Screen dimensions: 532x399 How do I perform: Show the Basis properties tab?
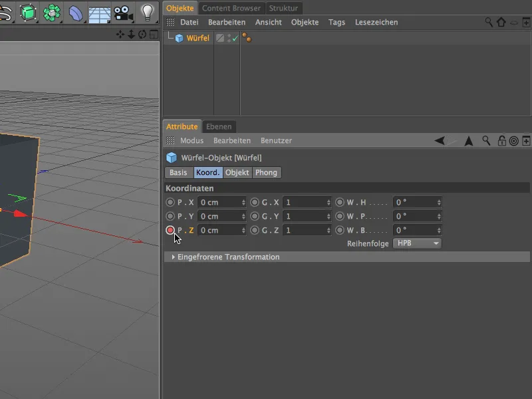178,173
